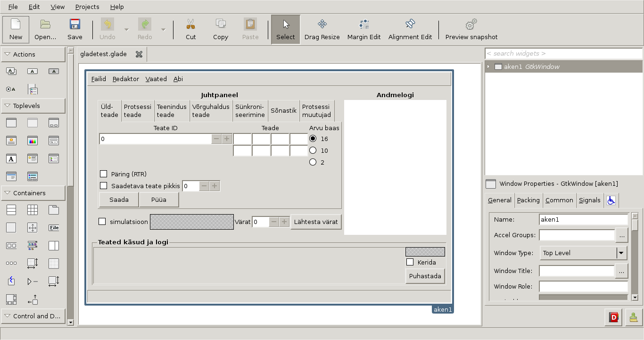Screen dimensions: 644x340
Task: Pick the Grid container widget icon
Action: coord(33,210)
